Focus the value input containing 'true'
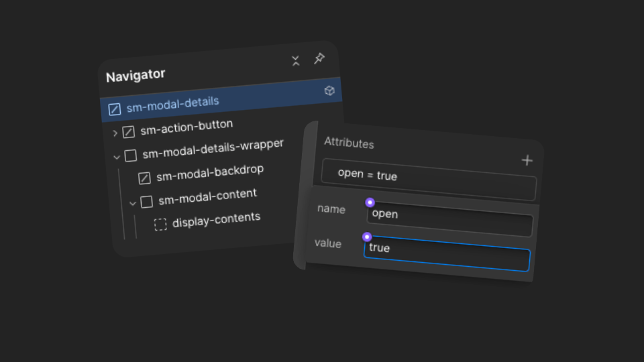 pyautogui.click(x=447, y=253)
